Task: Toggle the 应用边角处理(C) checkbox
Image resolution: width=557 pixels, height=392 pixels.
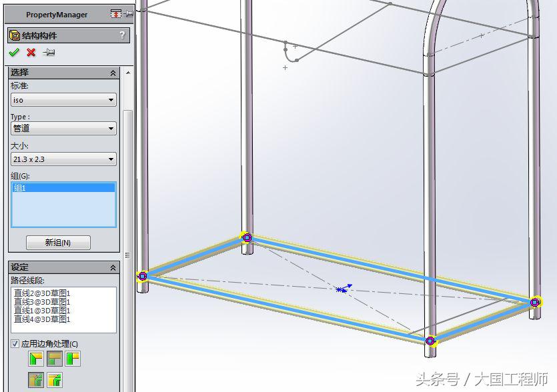Action: (15, 345)
